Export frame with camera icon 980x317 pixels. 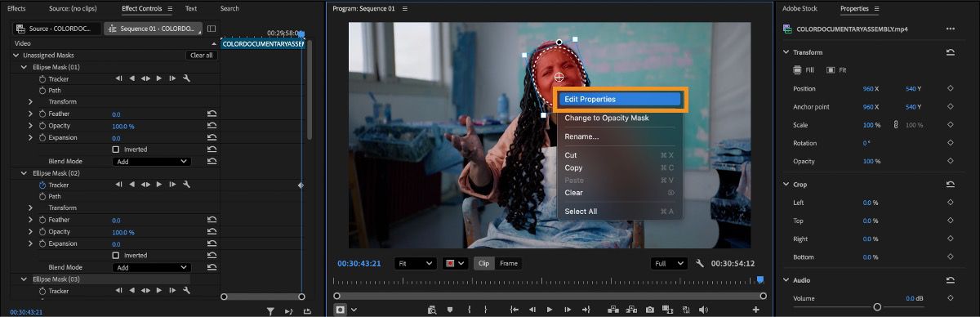(x=649, y=310)
